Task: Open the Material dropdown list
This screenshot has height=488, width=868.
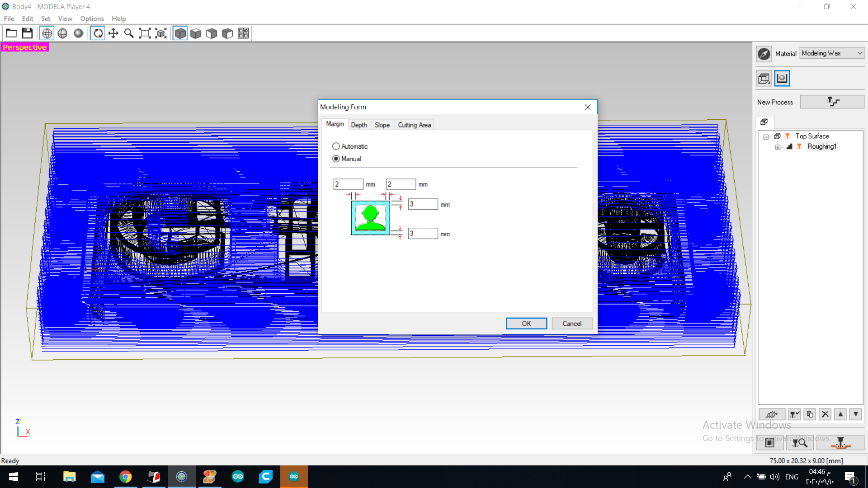Action: [x=832, y=53]
